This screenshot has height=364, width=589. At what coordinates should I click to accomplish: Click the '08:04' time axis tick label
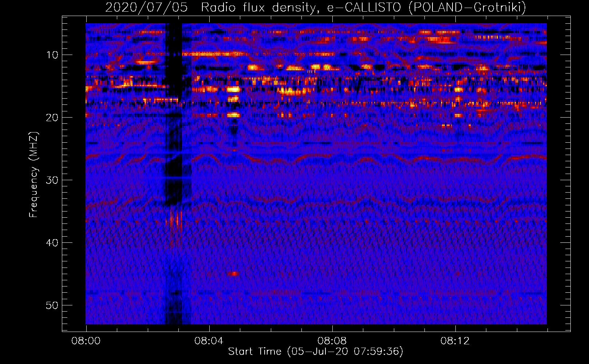209,341
